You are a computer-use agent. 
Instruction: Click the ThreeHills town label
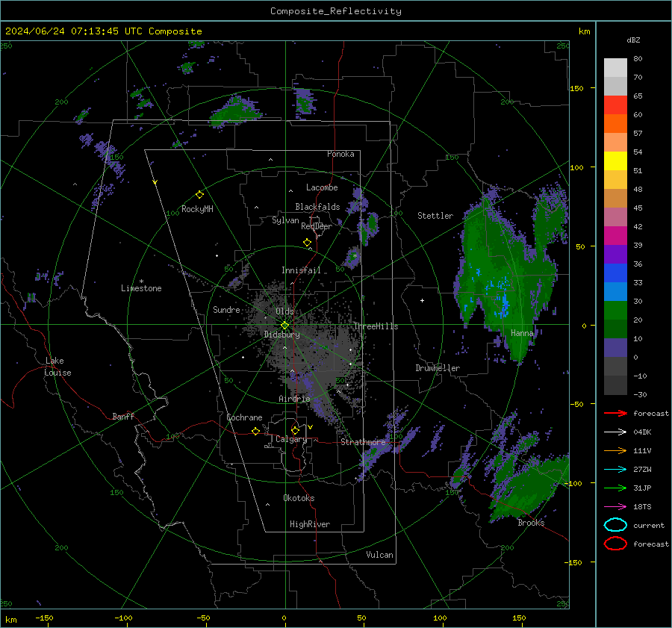point(376,326)
